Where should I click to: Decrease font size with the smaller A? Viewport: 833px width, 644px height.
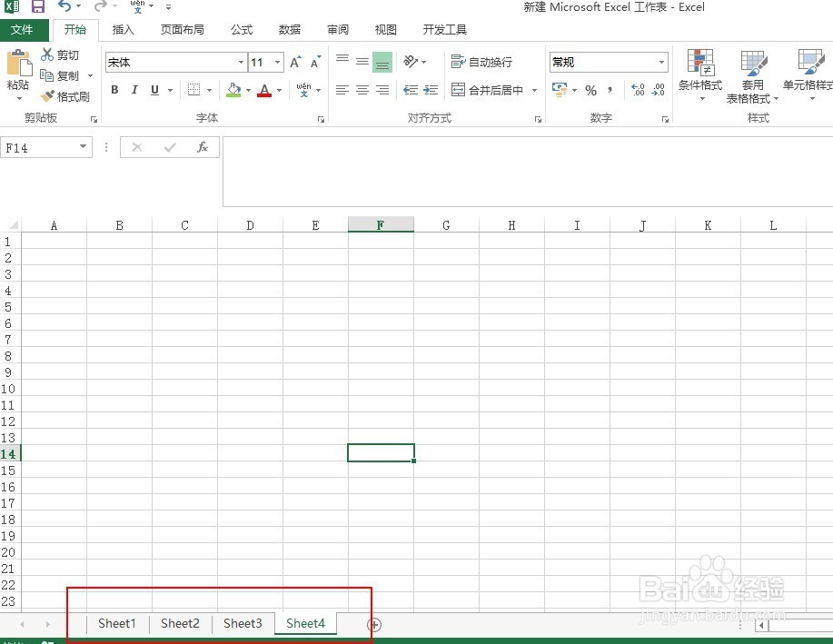coord(315,62)
